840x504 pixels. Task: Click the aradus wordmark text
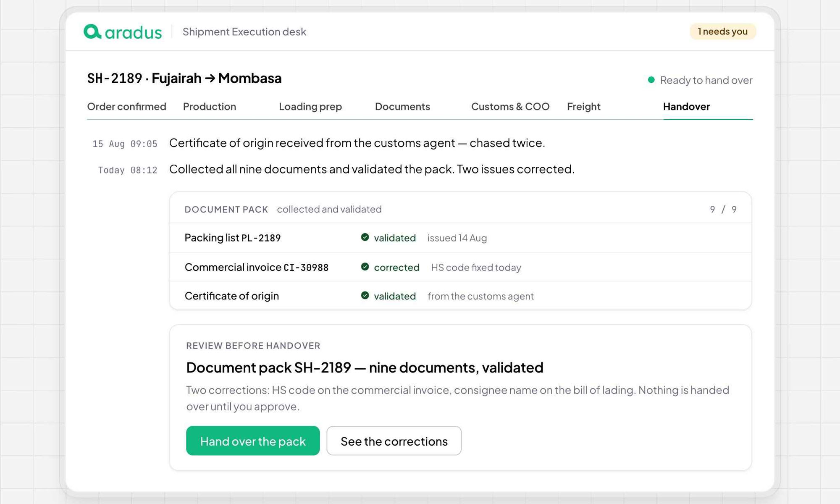[x=133, y=32]
